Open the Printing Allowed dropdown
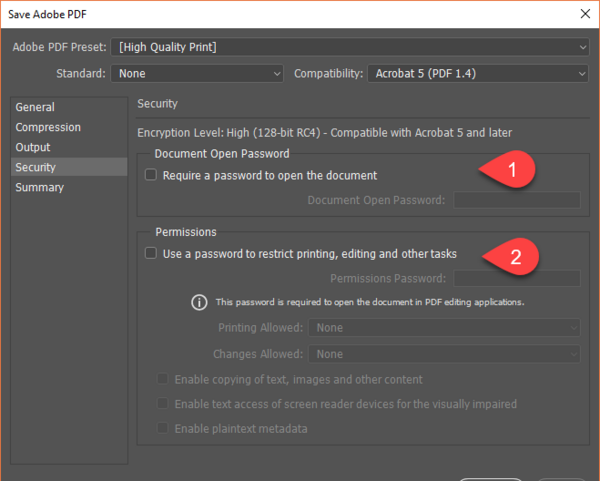 point(444,328)
